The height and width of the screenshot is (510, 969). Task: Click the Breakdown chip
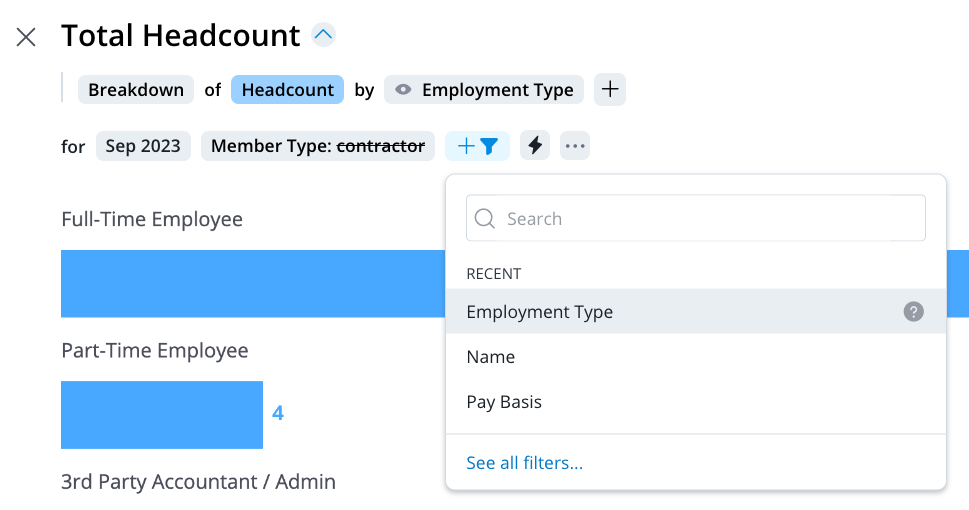pyautogui.click(x=136, y=90)
